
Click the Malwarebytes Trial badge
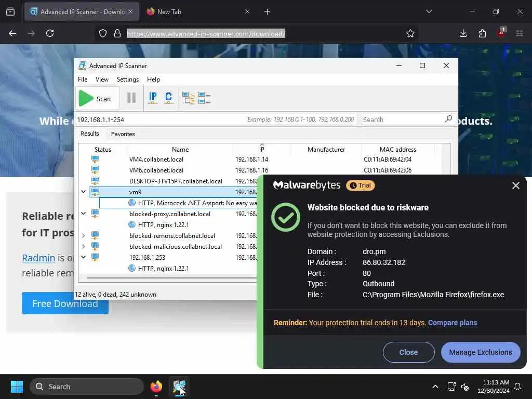click(361, 185)
